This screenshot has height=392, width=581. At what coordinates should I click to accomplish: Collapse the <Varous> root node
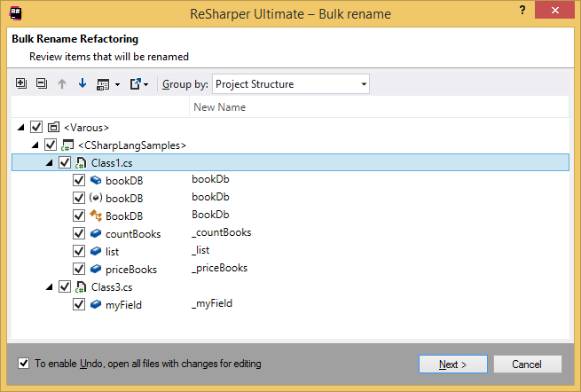tap(21, 128)
